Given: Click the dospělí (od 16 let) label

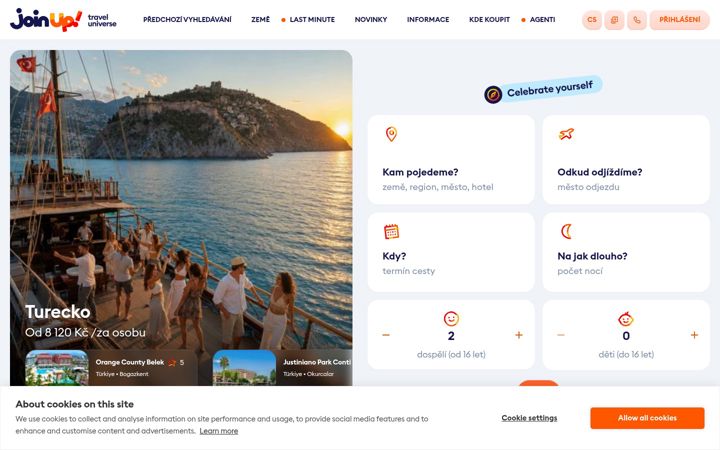Looking at the screenshot, I should [x=451, y=354].
